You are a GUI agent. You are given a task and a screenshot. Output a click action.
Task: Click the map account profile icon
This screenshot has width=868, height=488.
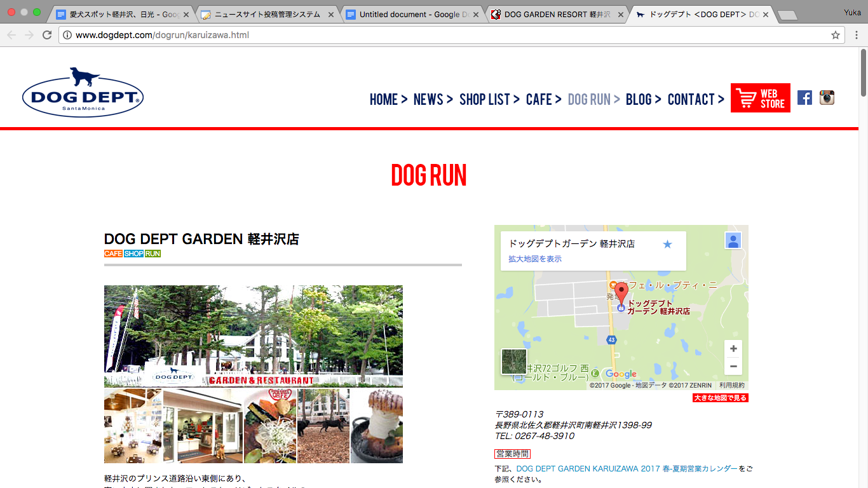coord(733,240)
